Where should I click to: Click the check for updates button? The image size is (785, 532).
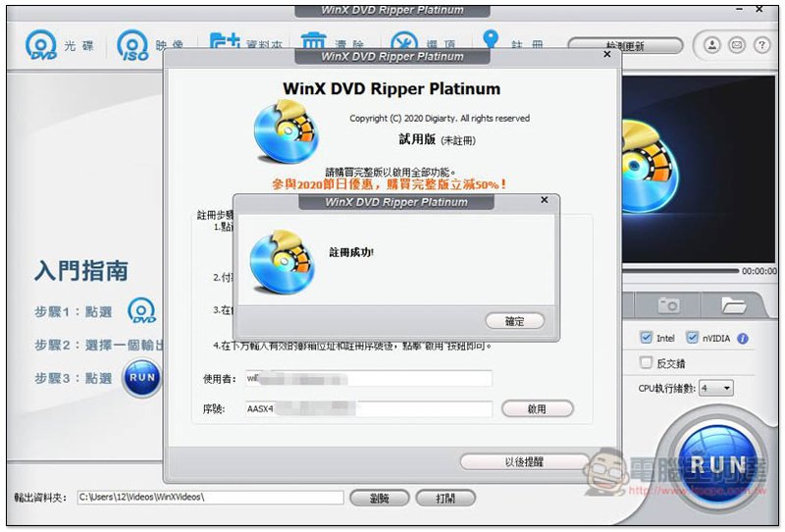click(625, 46)
